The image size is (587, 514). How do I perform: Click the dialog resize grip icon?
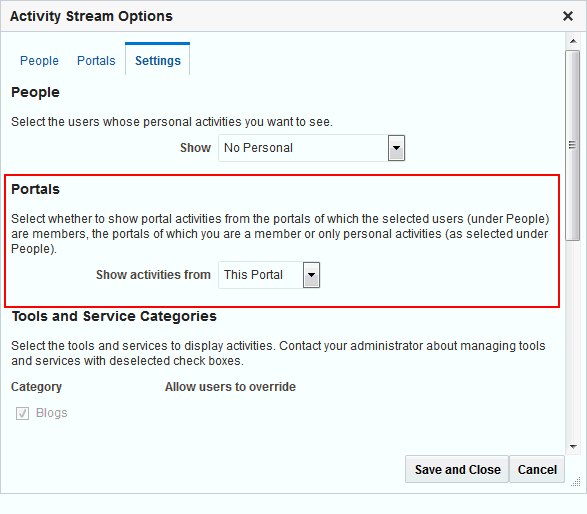[576, 482]
